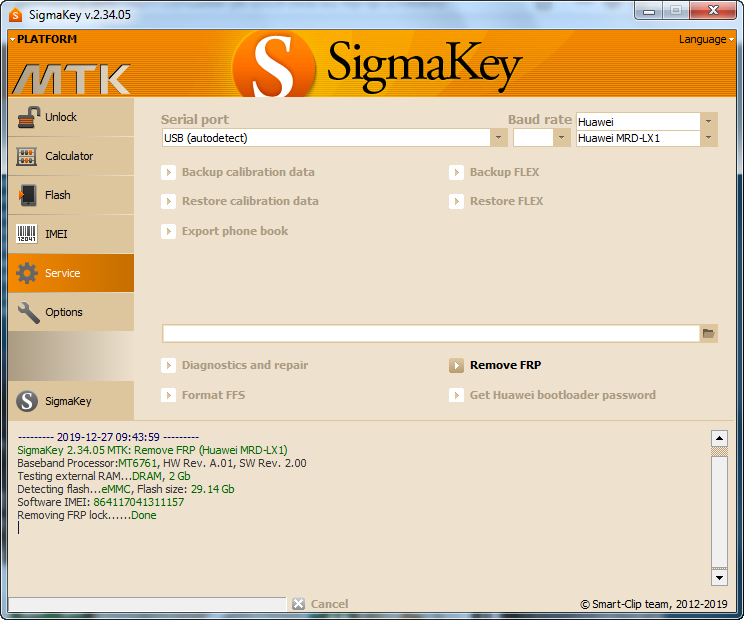The width and height of the screenshot is (744, 620).
Task: Click the log scrollbar up arrow
Action: pyautogui.click(x=719, y=438)
